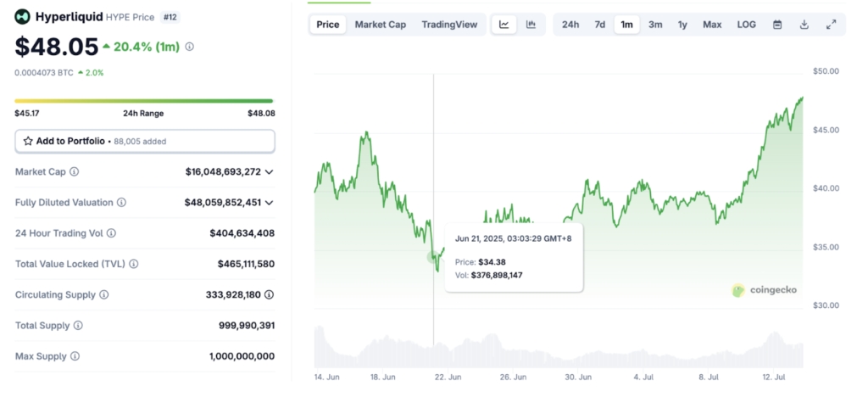Click Add to Portfolio button
This screenshot has height=397, width=868.
tap(145, 141)
